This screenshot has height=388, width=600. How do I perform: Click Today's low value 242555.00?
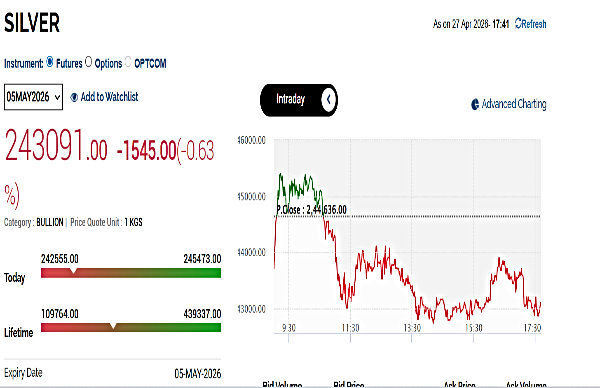60,259
